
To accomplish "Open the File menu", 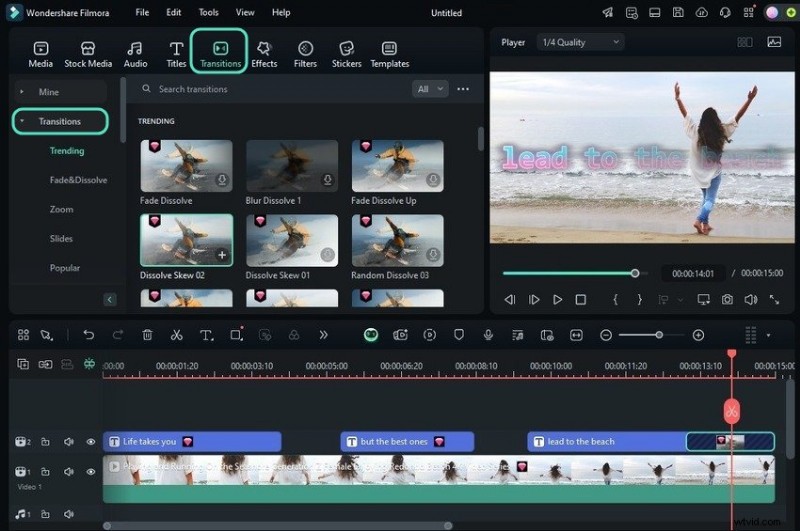I will click(142, 12).
